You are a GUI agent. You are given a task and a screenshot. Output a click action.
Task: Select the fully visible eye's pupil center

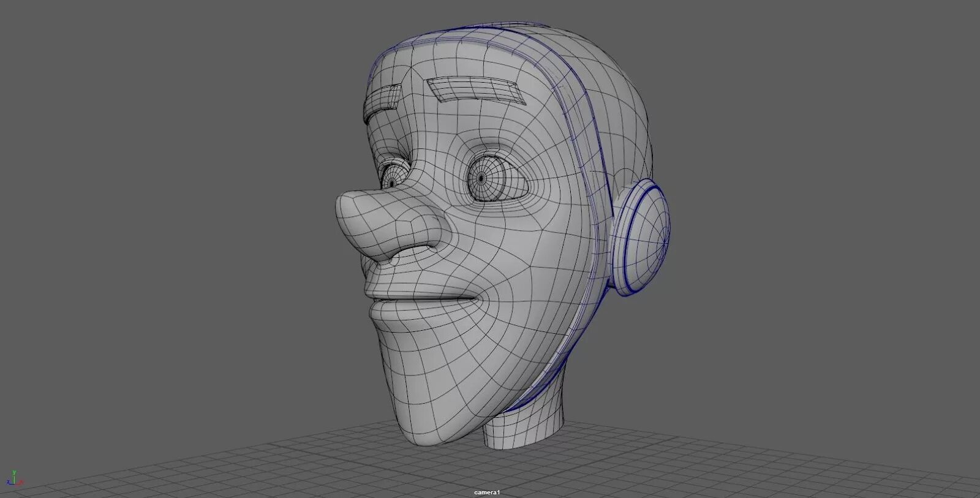[481, 178]
